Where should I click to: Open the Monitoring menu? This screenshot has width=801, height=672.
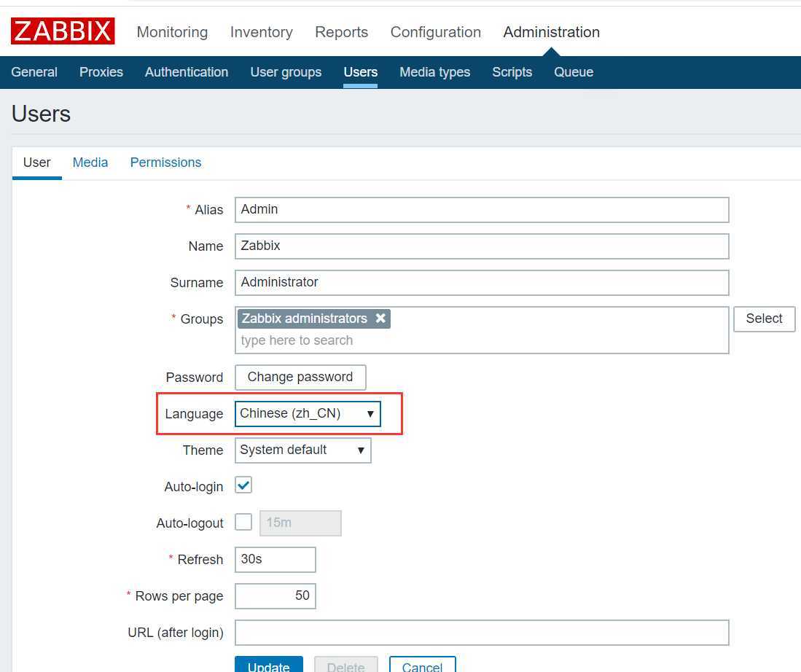pyautogui.click(x=172, y=32)
